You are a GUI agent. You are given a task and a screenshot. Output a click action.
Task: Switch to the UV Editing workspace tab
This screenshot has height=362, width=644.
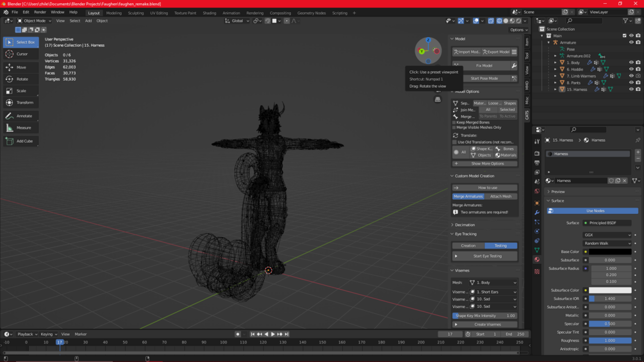click(159, 13)
